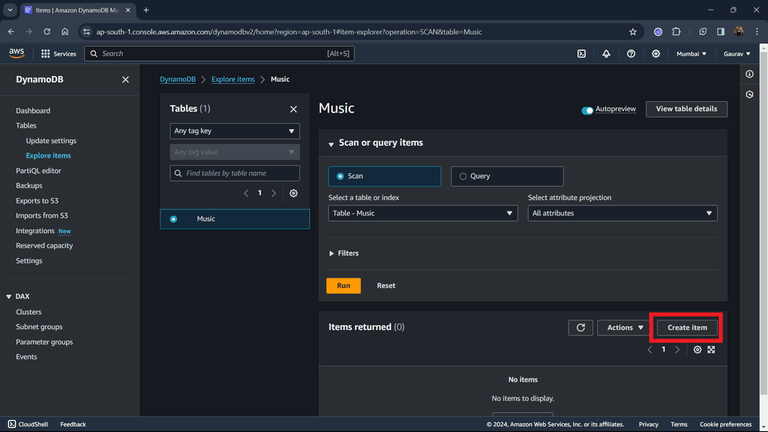Screen dimensions: 768x432
Task: Open the Table - Music index dropdown
Action: (423, 213)
